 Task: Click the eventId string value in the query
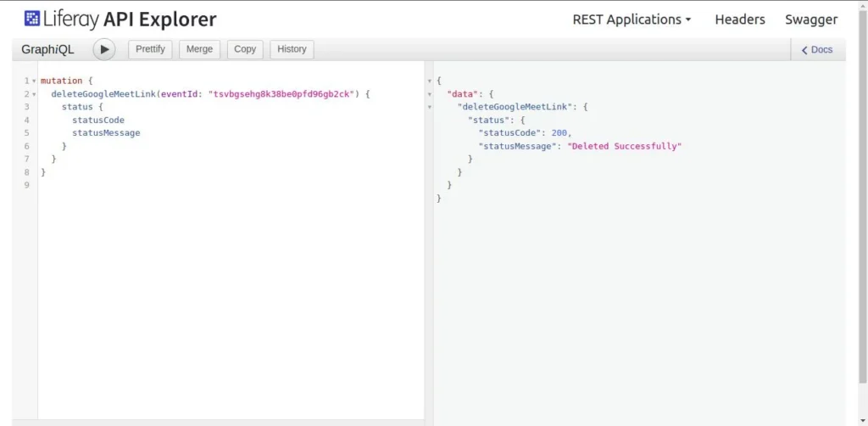coord(281,94)
